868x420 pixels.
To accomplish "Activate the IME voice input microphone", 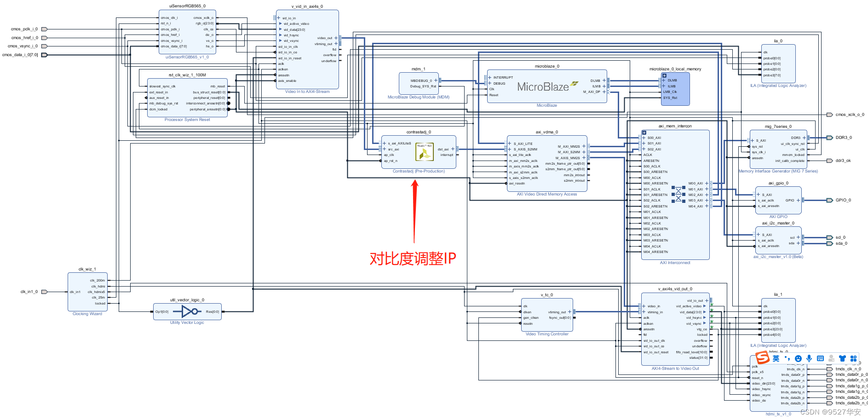I will tap(809, 358).
